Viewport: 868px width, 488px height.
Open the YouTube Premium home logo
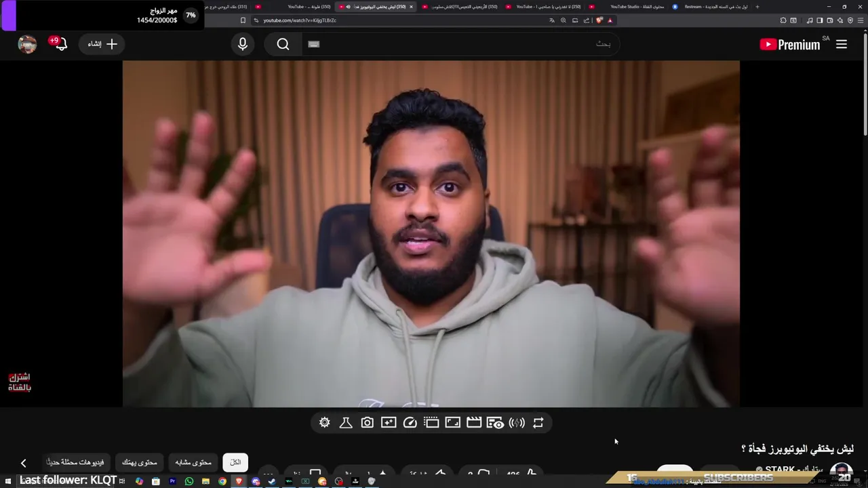pos(790,45)
